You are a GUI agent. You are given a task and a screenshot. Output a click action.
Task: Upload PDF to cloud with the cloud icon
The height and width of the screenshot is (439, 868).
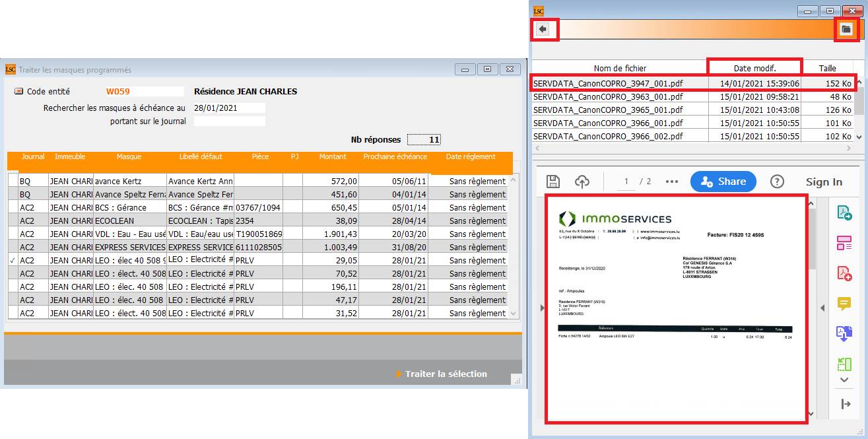[582, 182]
